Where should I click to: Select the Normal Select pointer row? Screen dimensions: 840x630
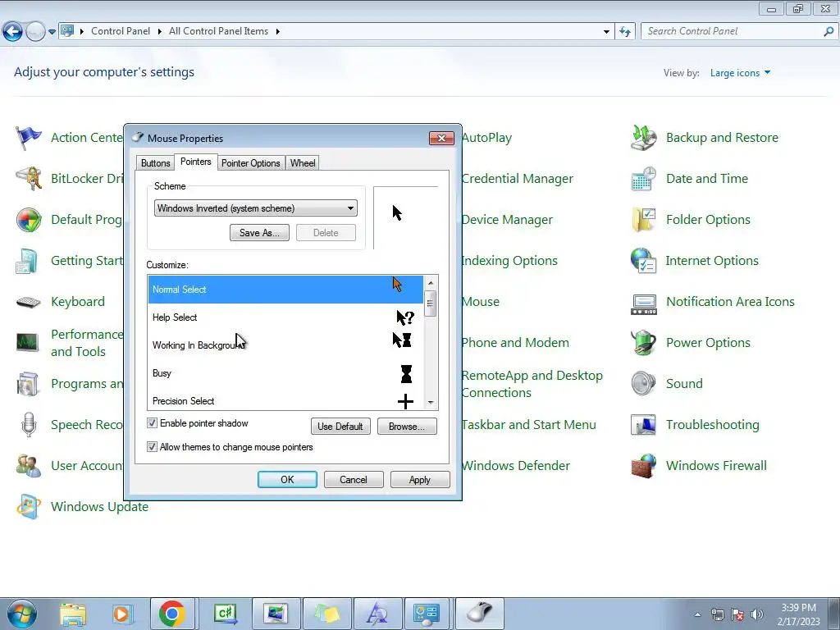tap(285, 290)
